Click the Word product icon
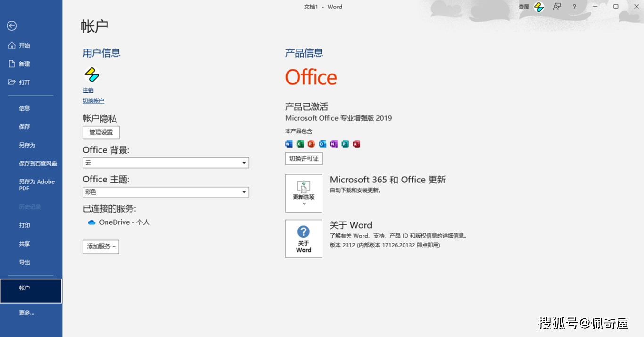This screenshot has height=337, width=644. (289, 144)
